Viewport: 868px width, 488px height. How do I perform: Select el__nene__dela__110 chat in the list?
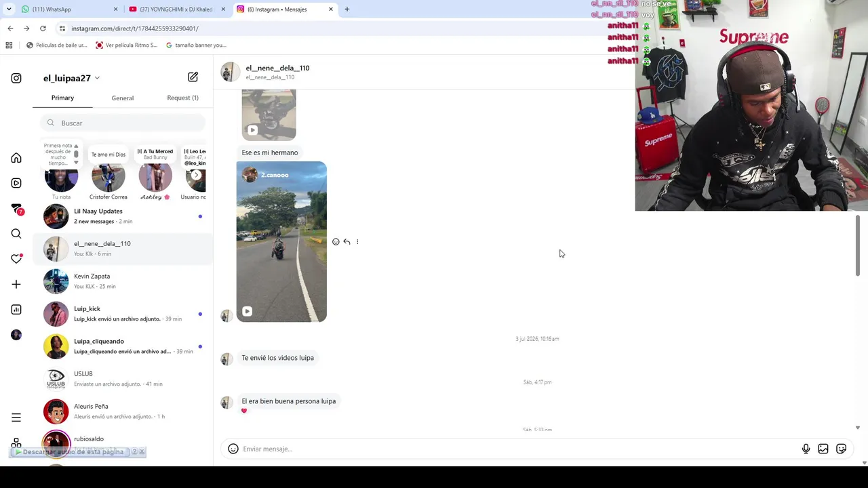[x=123, y=249]
